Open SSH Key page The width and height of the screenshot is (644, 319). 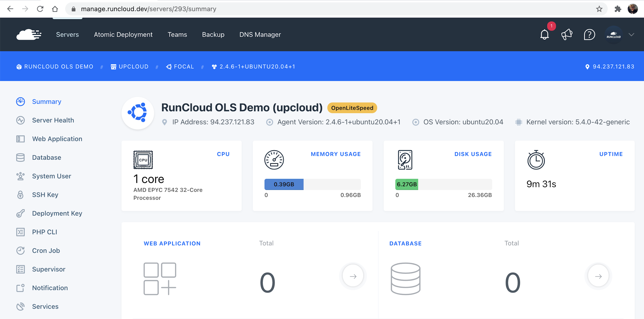(45, 195)
